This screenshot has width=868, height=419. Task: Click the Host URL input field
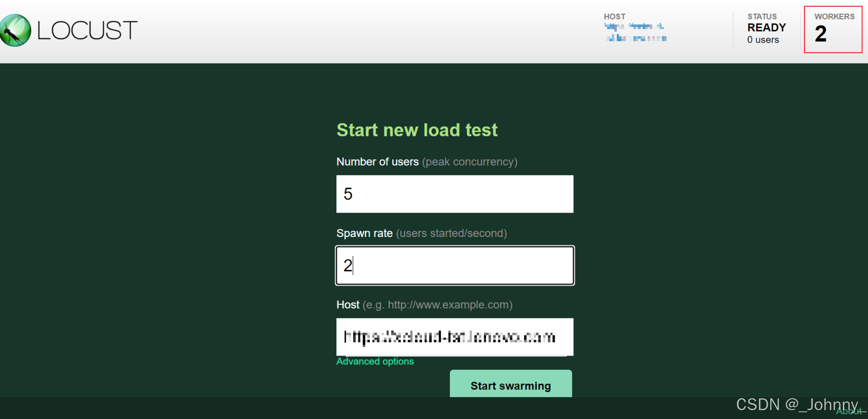pyautogui.click(x=454, y=337)
